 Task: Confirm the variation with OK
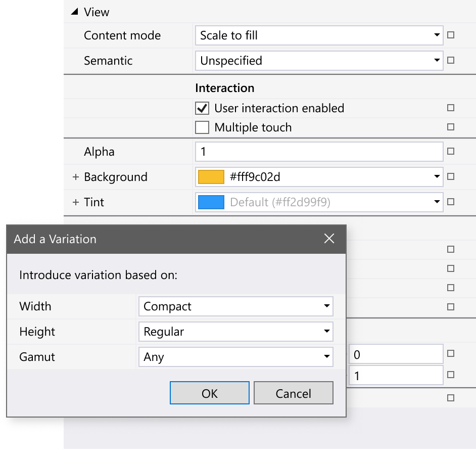pyautogui.click(x=209, y=393)
